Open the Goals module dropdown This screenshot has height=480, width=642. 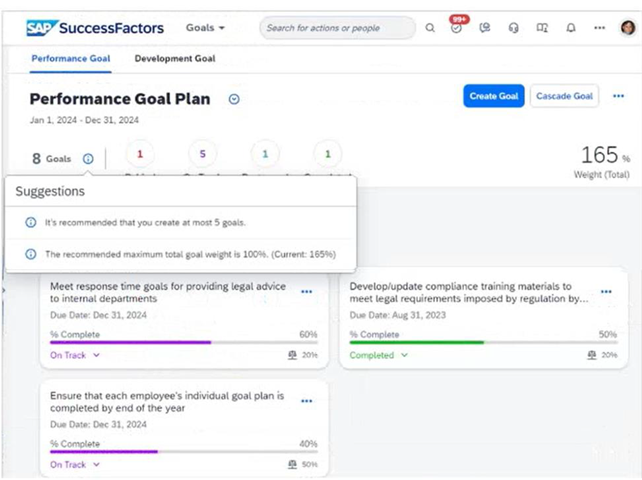tap(206, 28)
